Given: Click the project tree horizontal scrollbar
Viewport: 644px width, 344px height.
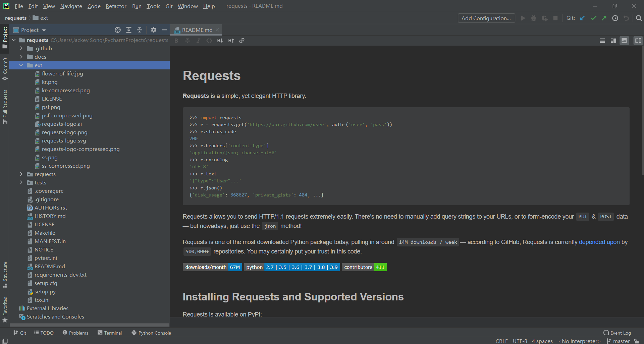Looking at the screenshot, I should pyautogui.click(x=89, y=325).
